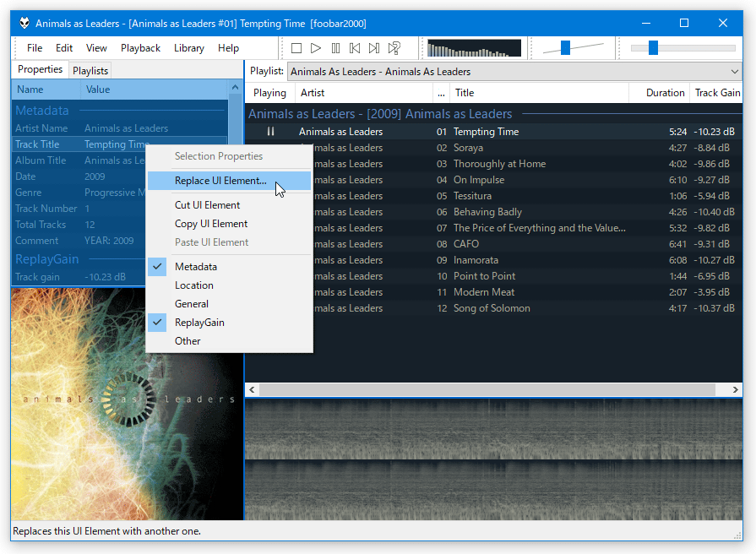Start playback with the Play button
Image resolution: width=756 pixels, height=554 pixels.
pyautogui.click(x=316, y=48)
